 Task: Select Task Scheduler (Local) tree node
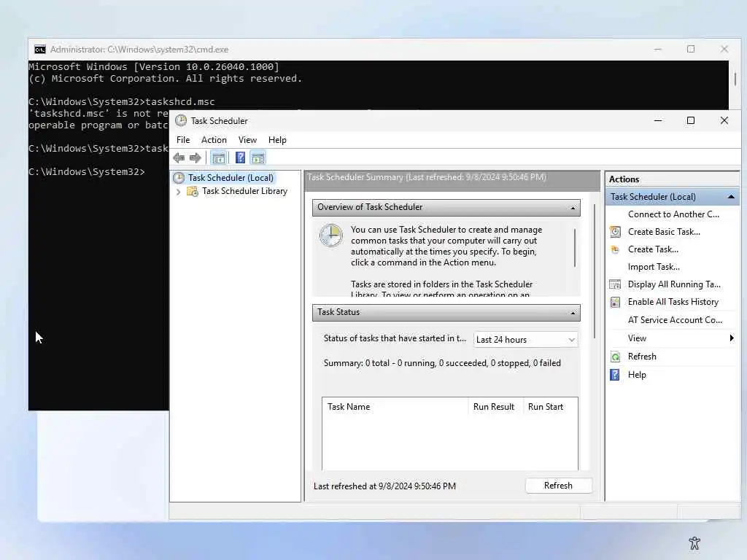click(x=231, y=178)
